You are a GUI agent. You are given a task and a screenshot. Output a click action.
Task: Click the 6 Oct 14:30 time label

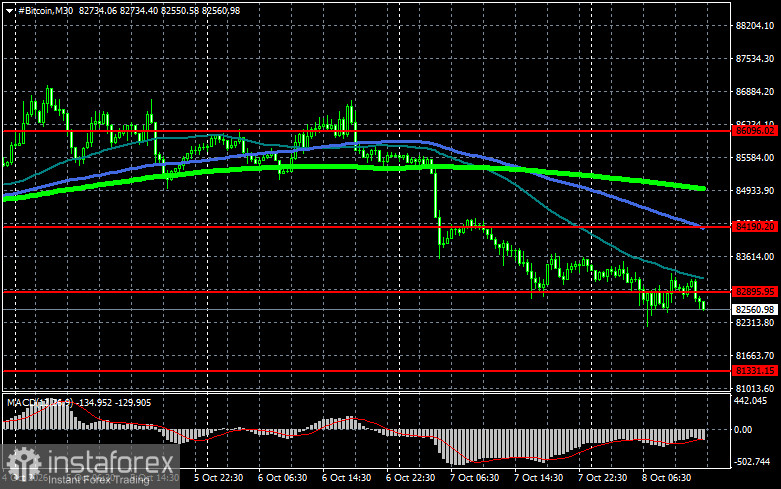click(x=346, y=478)
